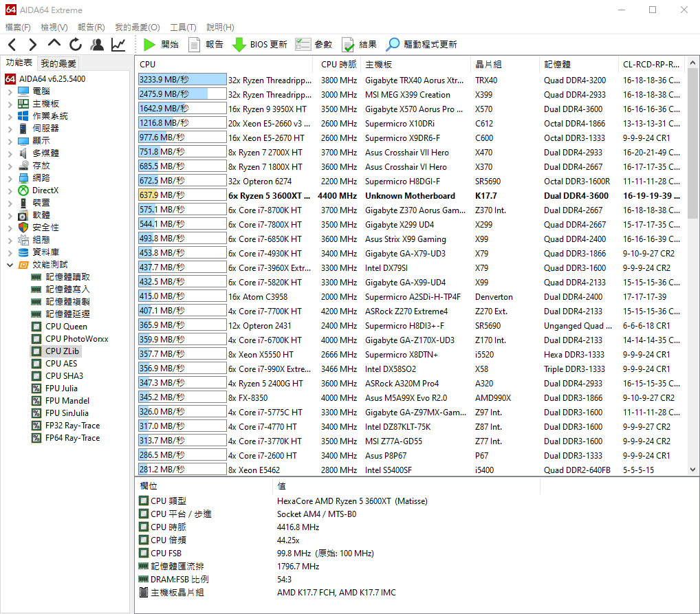Click the 記憶體寫入 benchmark icon

(x=36, y=289)
